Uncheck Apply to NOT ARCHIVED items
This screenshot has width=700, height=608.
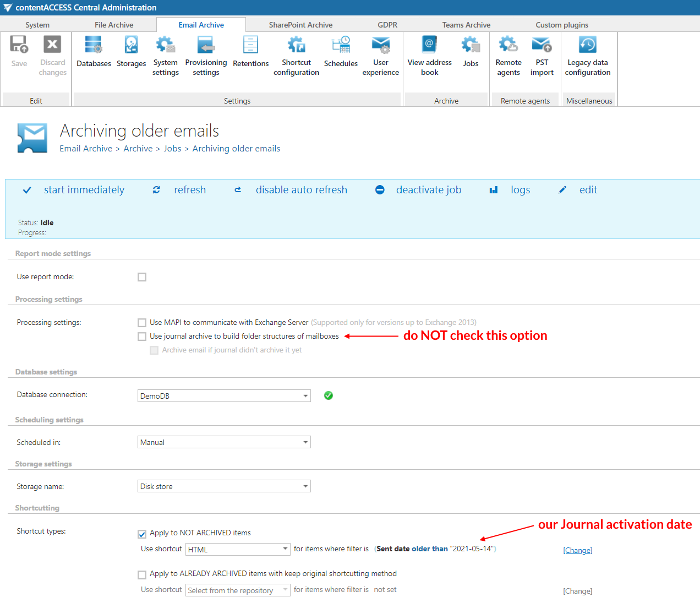point(142,534)
